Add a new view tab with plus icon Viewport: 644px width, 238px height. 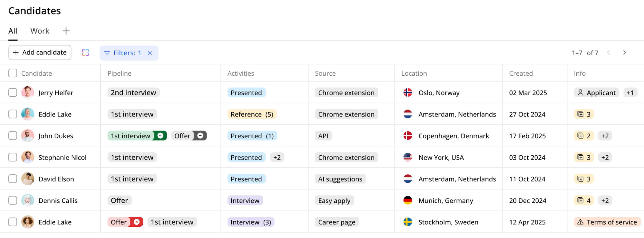click(66, 31)
